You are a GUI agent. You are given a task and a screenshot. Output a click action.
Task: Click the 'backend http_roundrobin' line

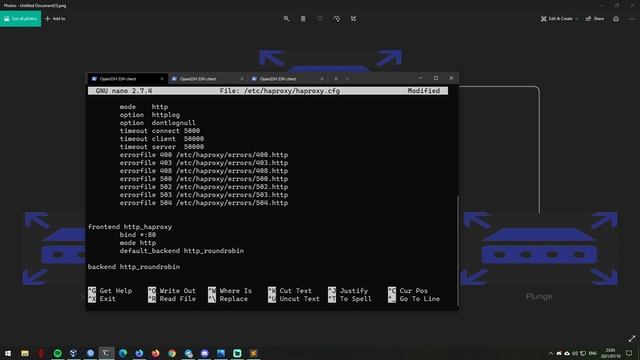134,267
